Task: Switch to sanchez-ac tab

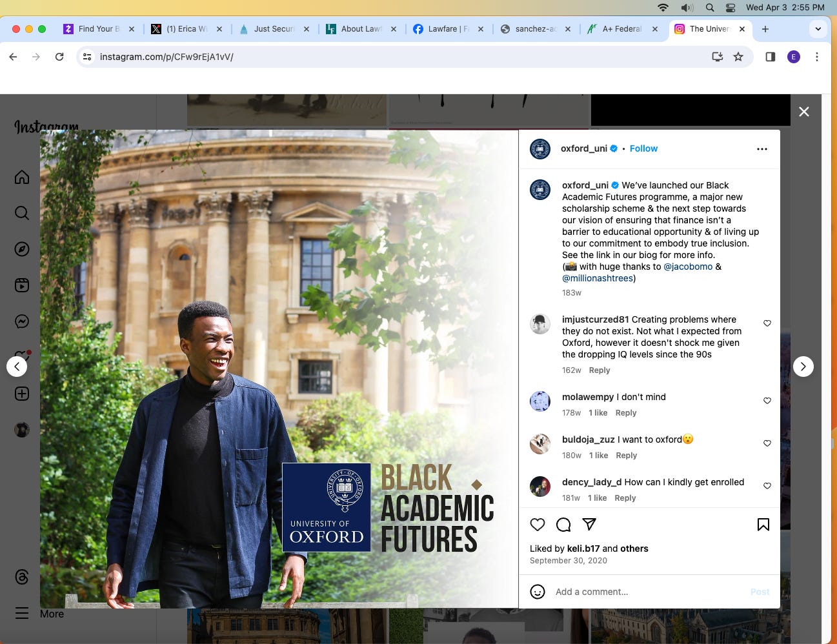Action: pyautogui.click(x=535, y=29)
